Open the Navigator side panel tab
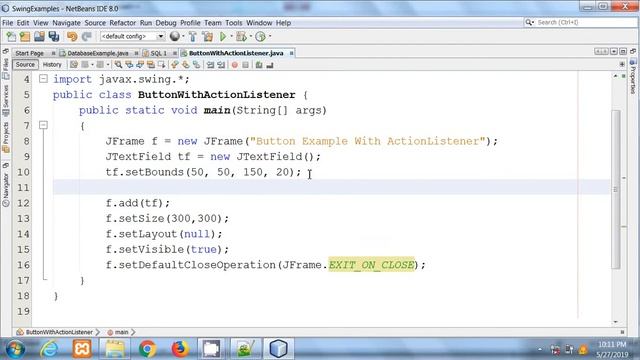This screenshot has height=360, width=640. pos(6,190)
